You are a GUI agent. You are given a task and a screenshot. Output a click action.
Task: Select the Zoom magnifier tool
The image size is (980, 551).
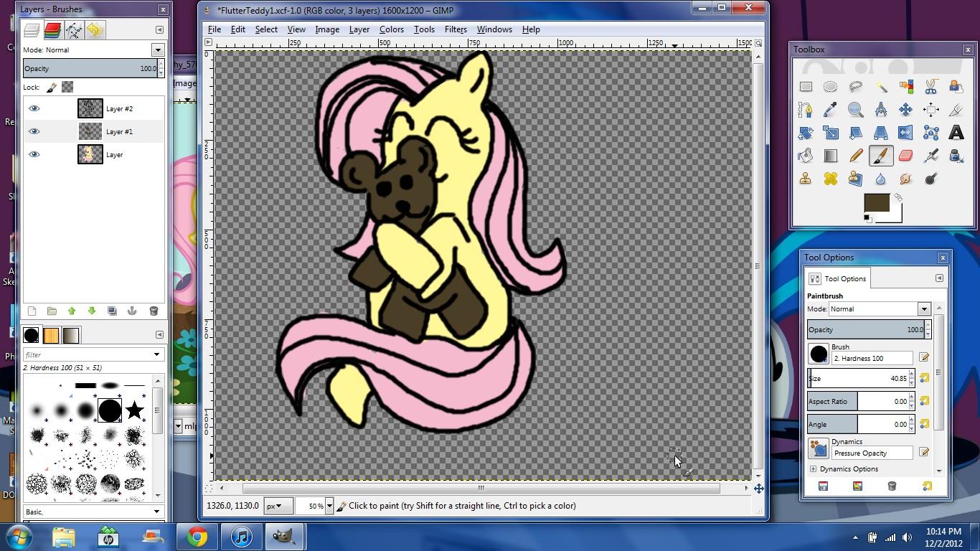click(855, 110)
